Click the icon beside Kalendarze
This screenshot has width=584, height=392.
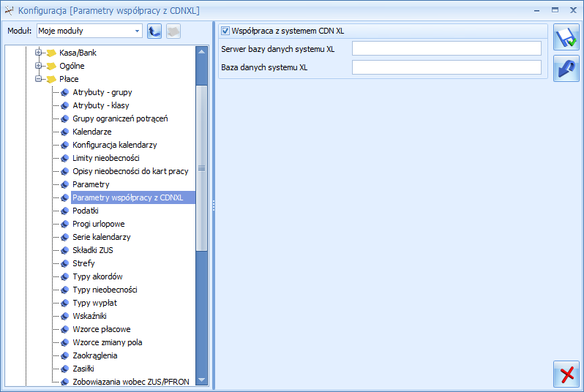coord(65,132)
